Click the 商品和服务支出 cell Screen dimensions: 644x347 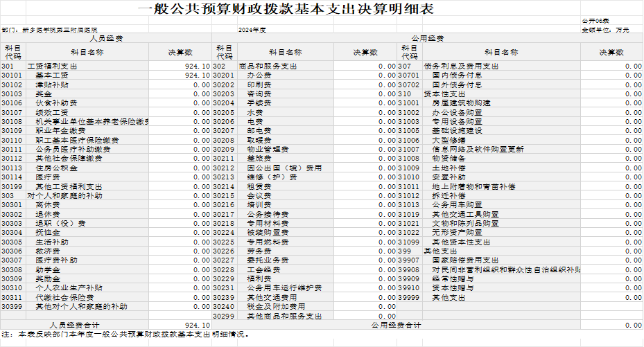[x=268, y=66]
